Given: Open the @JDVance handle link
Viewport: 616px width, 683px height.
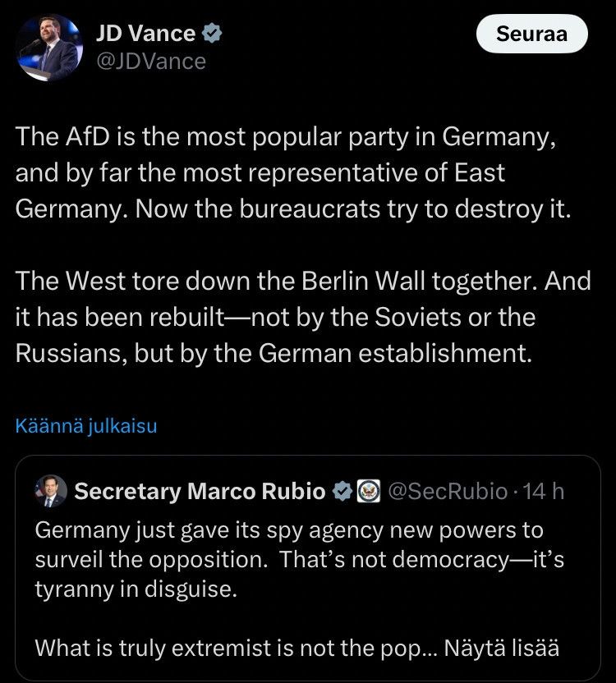Looking at the screenshot, I should point(151,62).
